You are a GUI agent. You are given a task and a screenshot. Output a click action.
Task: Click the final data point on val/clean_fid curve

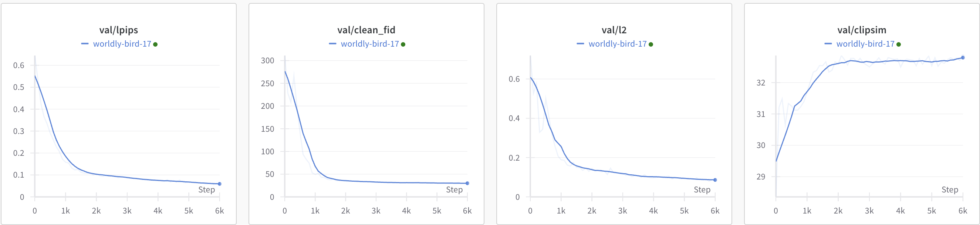pos(467,183)
